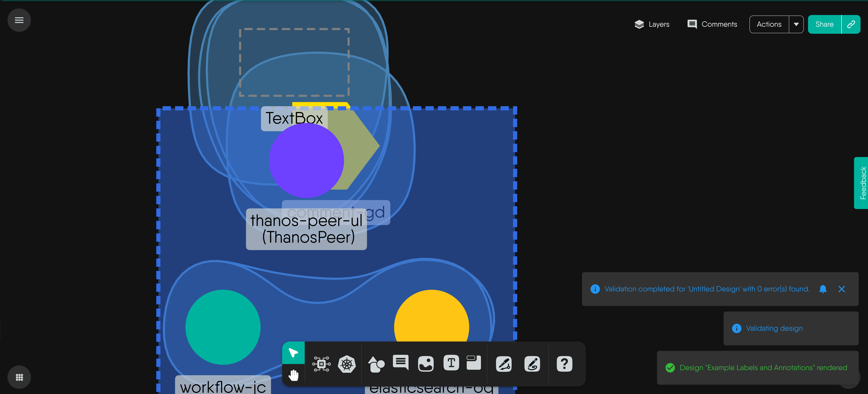
Task: Mute validation notification via bell icon
Action: [823, 289]
